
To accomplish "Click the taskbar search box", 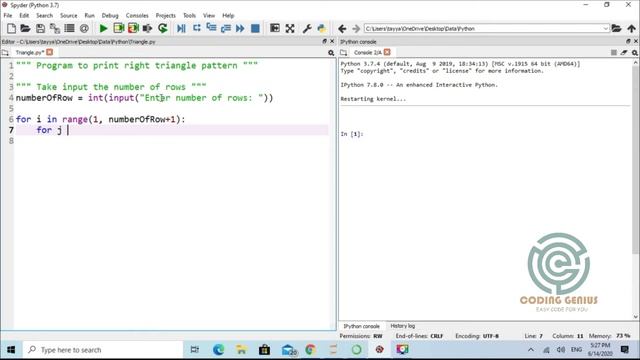I will coord(103,350).
